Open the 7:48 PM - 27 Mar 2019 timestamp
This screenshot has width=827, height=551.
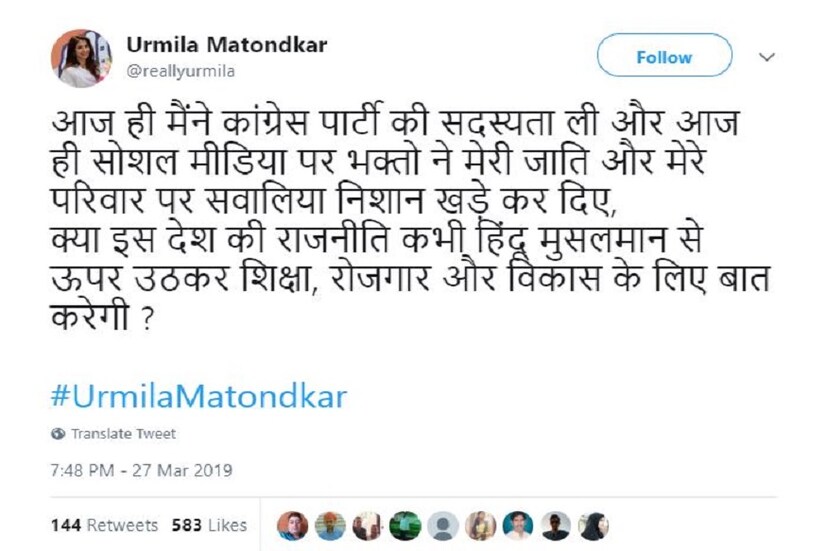click(x=141, y=469)
